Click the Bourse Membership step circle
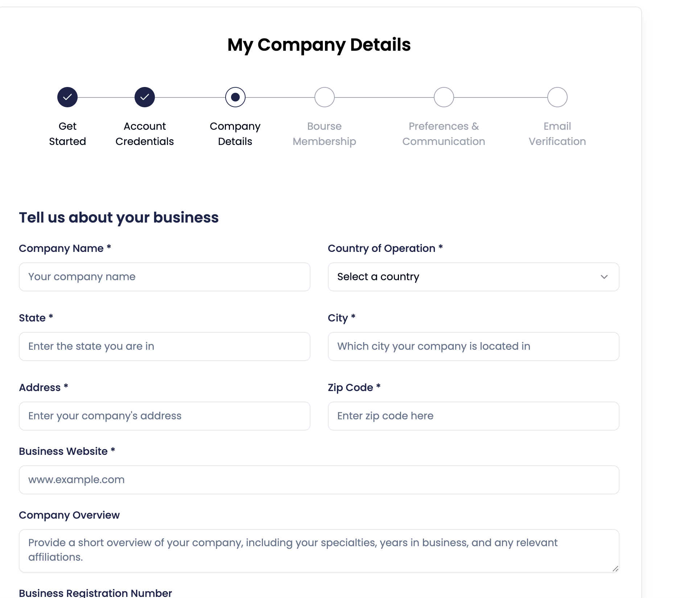Screen dimensions: 700x598 tap(325, 97)
